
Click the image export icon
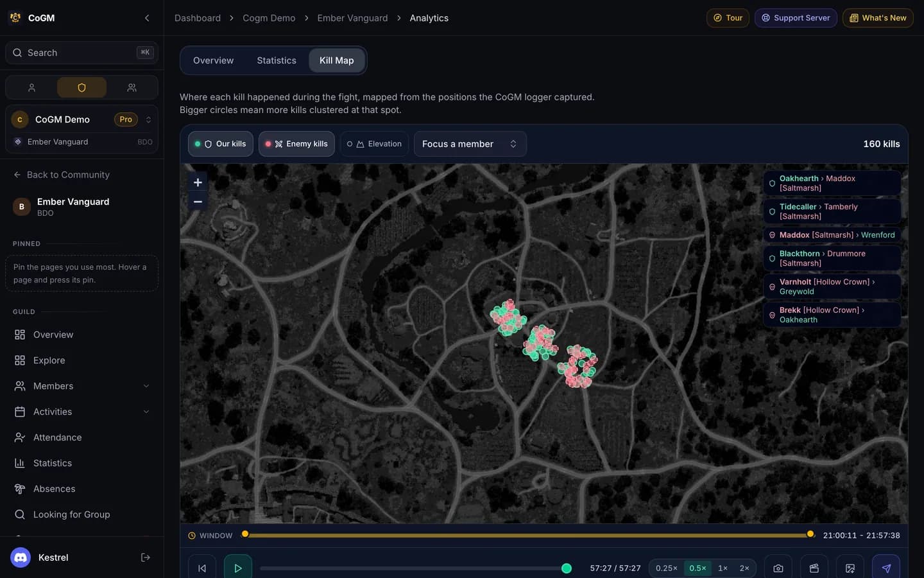[x=850, y=568]
